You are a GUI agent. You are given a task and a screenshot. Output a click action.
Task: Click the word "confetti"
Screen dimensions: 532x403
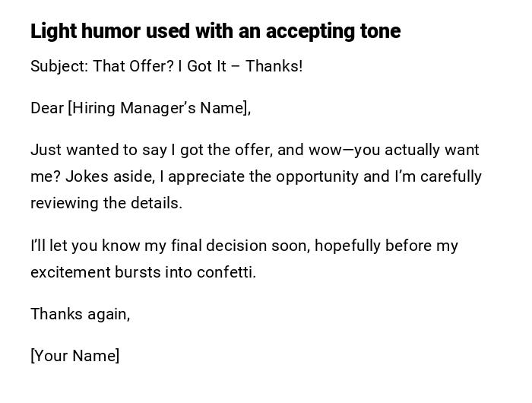tap(224, 272)
